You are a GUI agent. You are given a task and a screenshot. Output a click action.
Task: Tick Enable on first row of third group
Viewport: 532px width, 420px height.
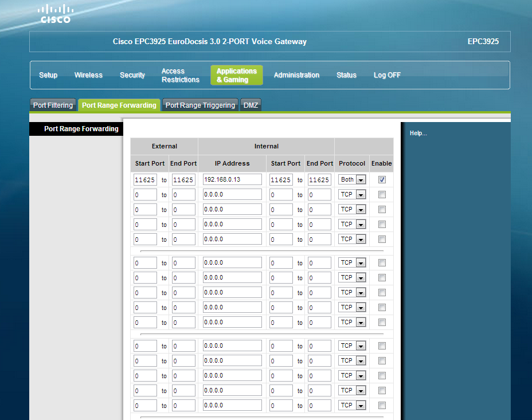[x=382, y=346]
